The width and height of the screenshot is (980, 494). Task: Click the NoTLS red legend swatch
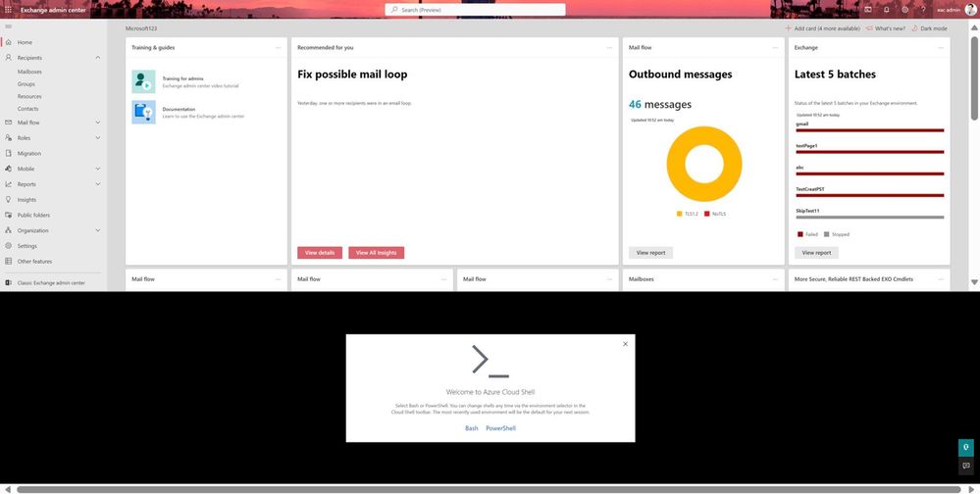pyautogui.click(x=707, y=214)
